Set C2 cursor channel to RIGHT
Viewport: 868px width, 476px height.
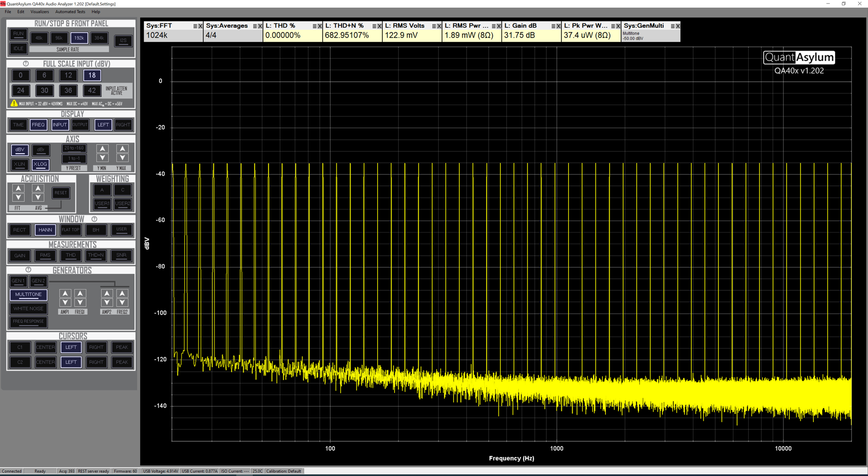96,362
